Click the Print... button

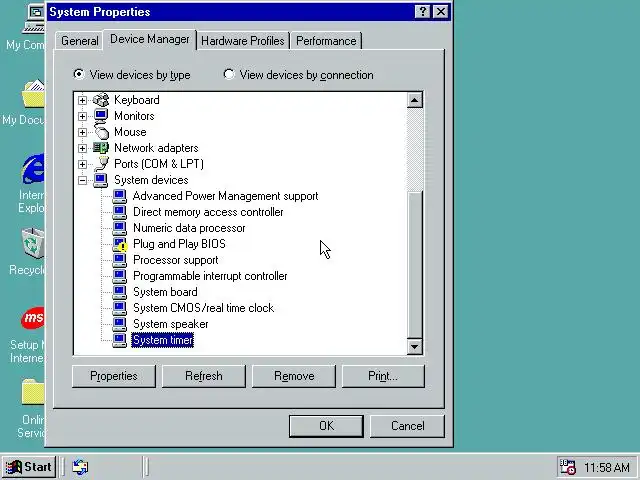383,376
